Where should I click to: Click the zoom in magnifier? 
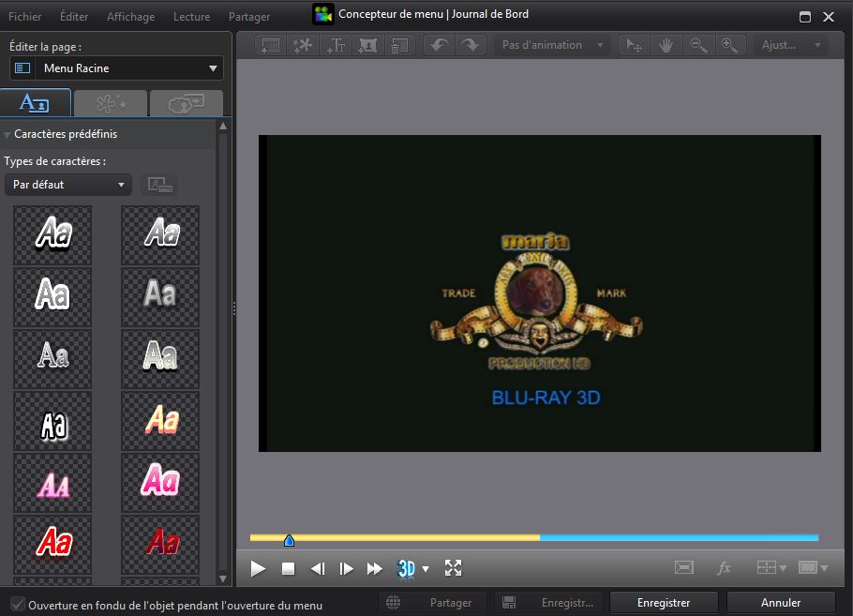click(x=729, y=45)
